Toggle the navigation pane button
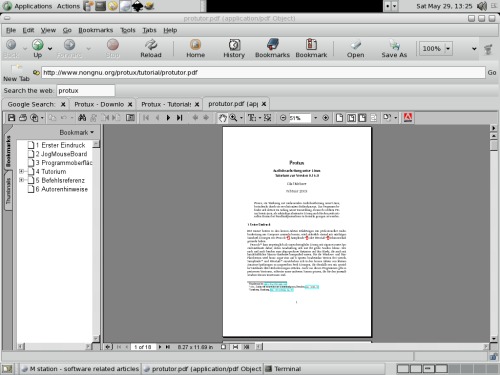This screenshot has height=375, width=500. [x=130, y=118]
